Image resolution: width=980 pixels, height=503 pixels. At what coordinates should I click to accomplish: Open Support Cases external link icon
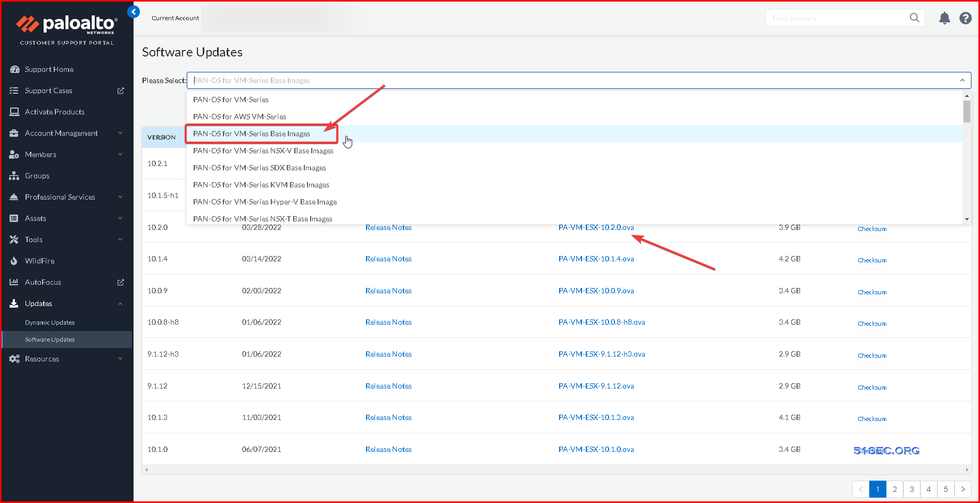(121, 90)
